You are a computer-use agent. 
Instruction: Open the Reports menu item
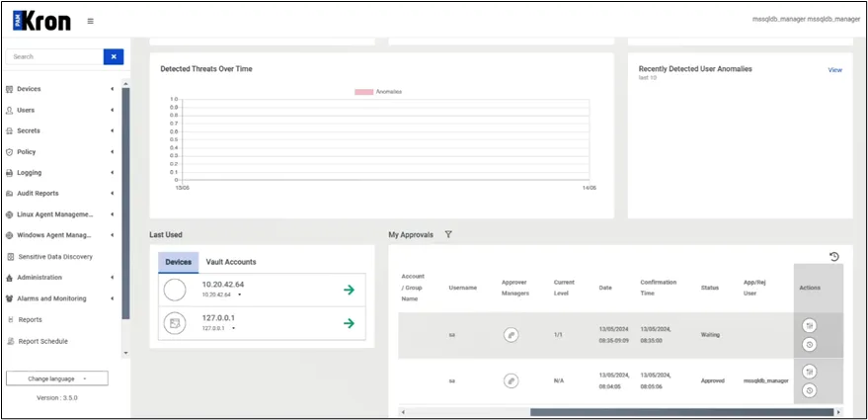coord(30,320)
